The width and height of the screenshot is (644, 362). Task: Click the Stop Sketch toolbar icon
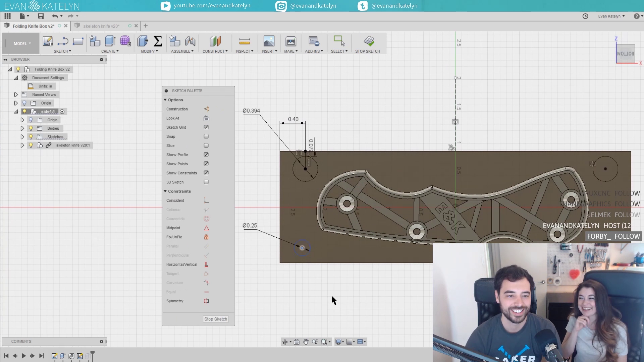click(x=369, y=41)
